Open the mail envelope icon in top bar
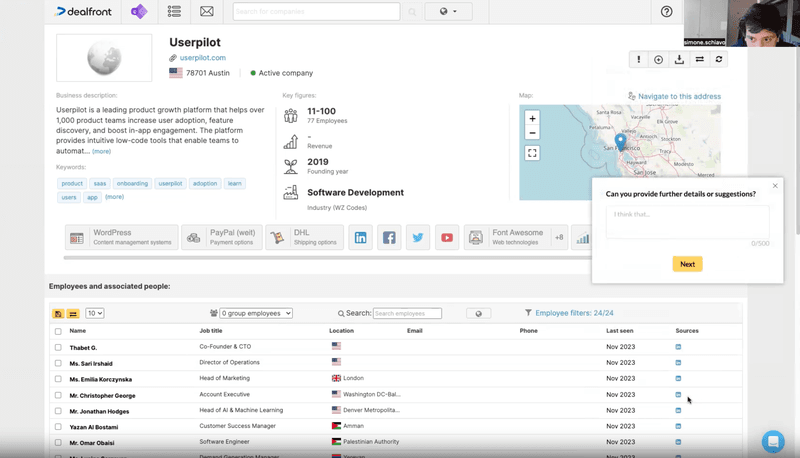The height and width of the screenshot is (458, 800). 207,12
